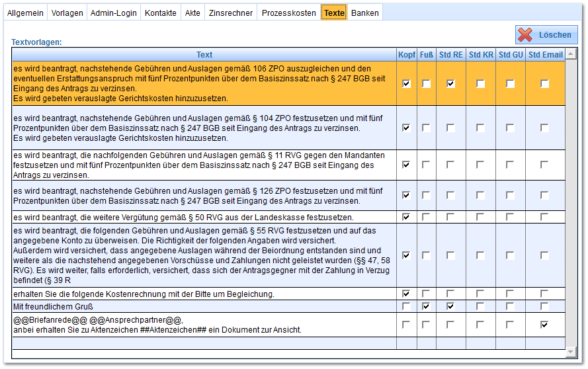Enable Fuß for the 106 ZPO row
This screenshot has width=588, height=369.
[426, 83]
